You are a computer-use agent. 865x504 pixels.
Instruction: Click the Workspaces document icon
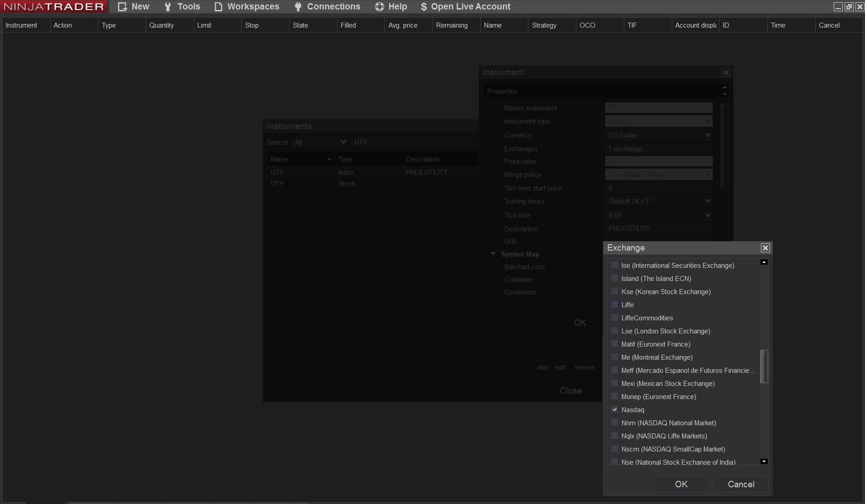[219, 7]
